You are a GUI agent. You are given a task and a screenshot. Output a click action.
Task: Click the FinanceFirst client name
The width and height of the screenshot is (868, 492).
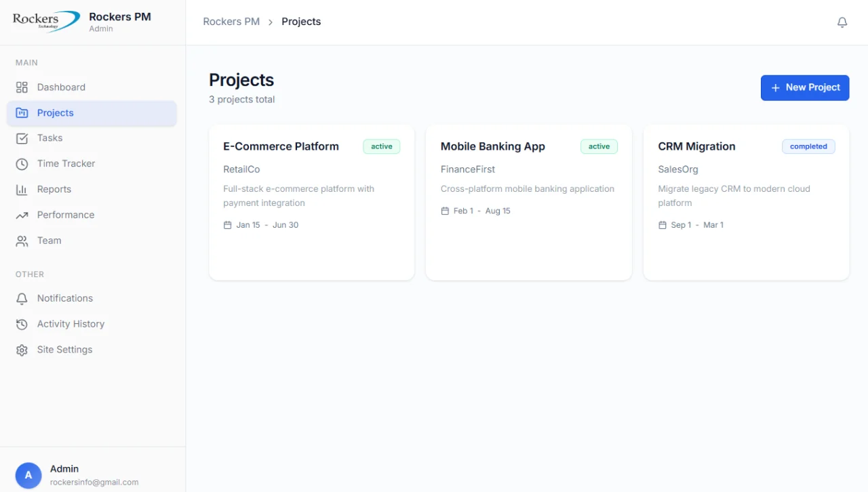(468, 169)
